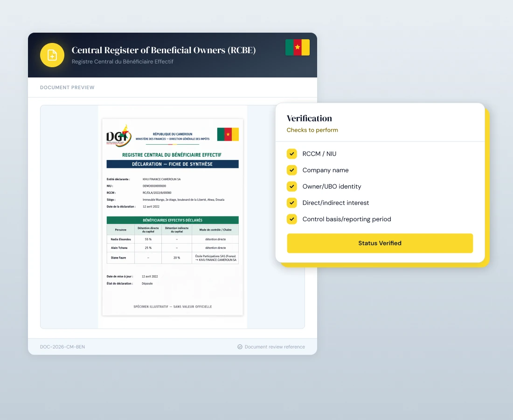Click the check circle icon beside Document review reference
513x420 pixels.
[x=240, y=347]
